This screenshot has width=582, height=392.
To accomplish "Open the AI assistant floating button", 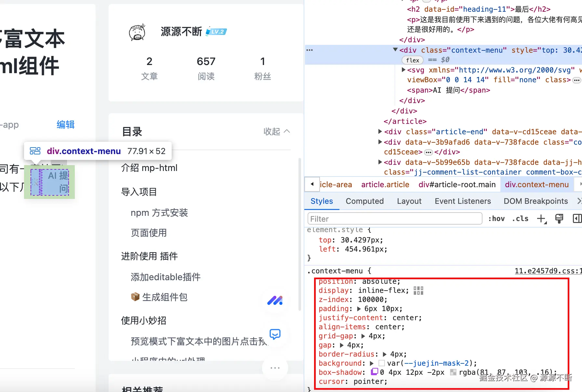I will point(275,301).
